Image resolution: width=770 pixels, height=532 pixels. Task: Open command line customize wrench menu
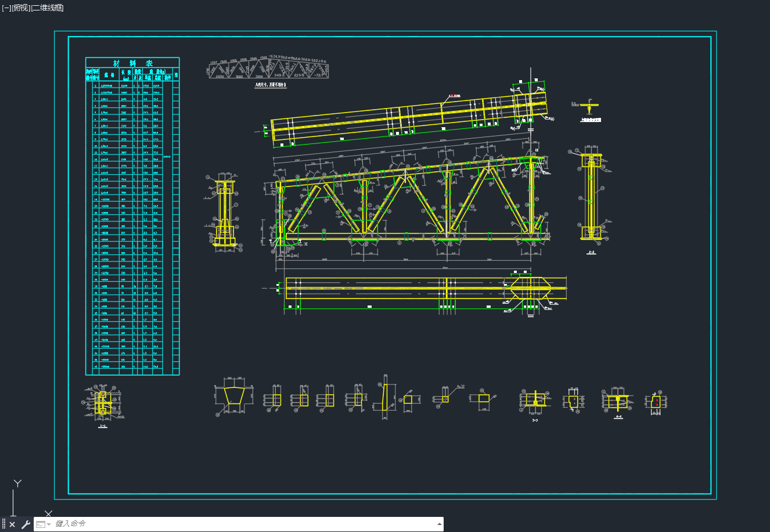click(x=26, y=524)
